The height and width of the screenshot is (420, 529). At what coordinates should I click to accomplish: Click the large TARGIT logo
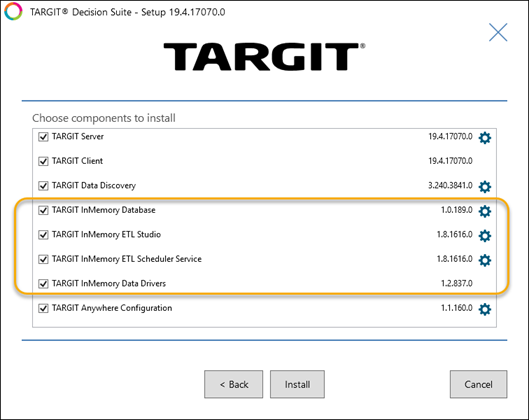[x=264, y=57]
